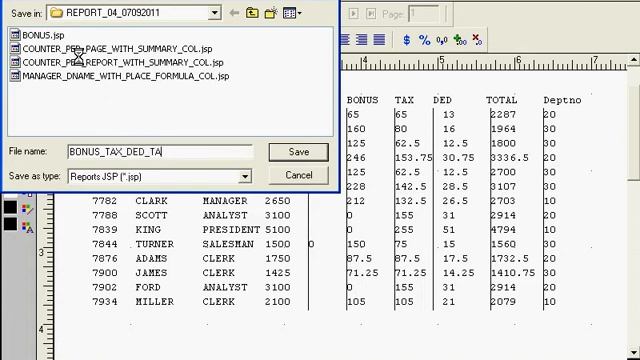640x360 pixels.
Task: Click the SALESMAN job cell
Action: [x=228, y=244]
